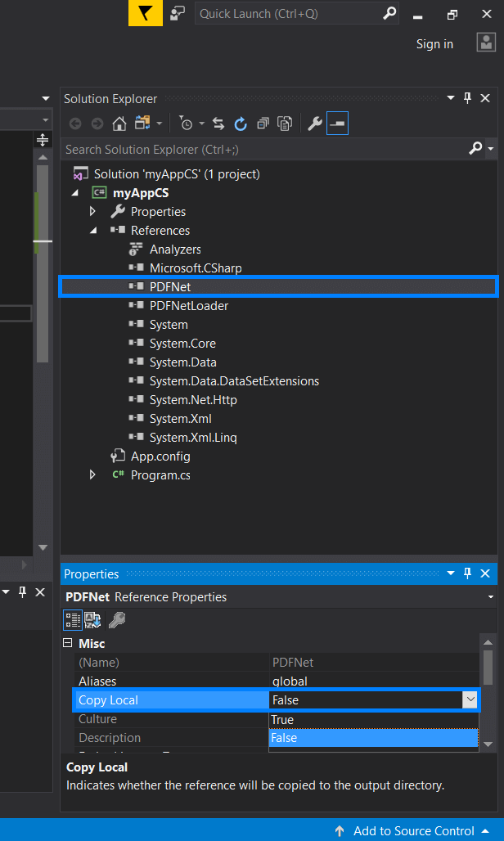This screenshot has height=841, width=504.
Task: Click Search Solution Explorer field
Action: [x=265, y=149]
